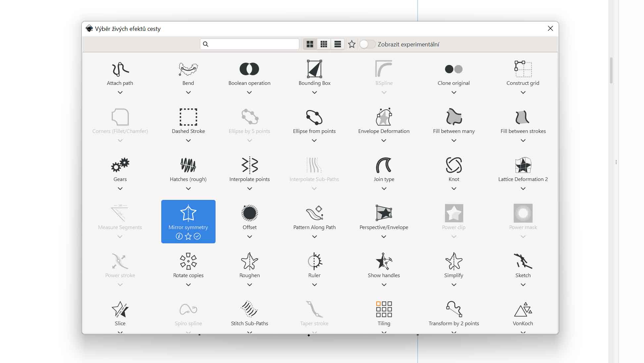Pick the Knot effect icon

454,165
